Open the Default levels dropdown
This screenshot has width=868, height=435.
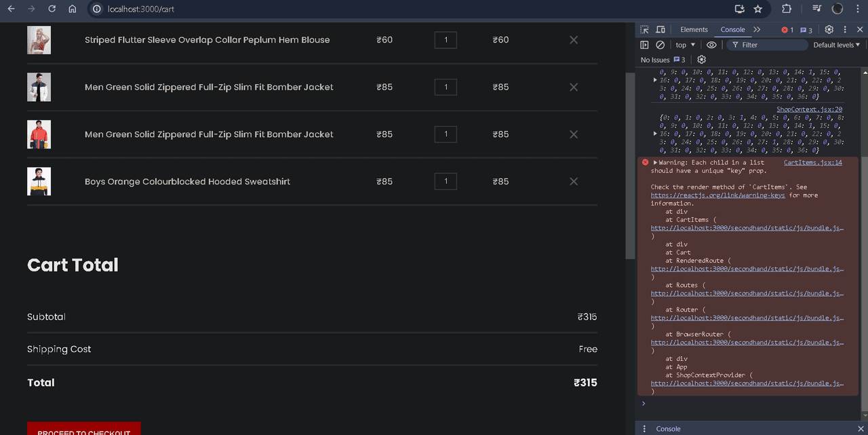pos(836,45)
